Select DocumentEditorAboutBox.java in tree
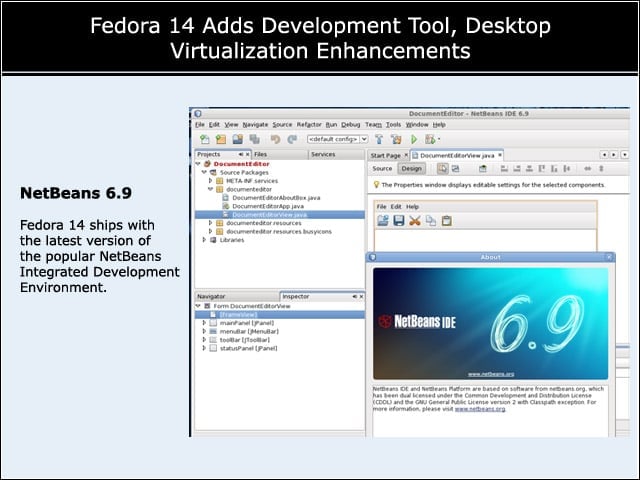 [x=276, y=198]
